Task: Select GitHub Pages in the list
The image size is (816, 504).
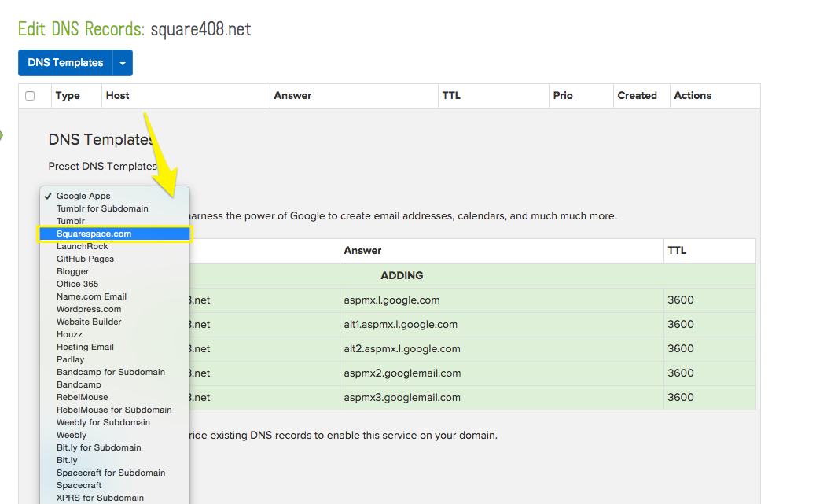Action: coord(85,259)
